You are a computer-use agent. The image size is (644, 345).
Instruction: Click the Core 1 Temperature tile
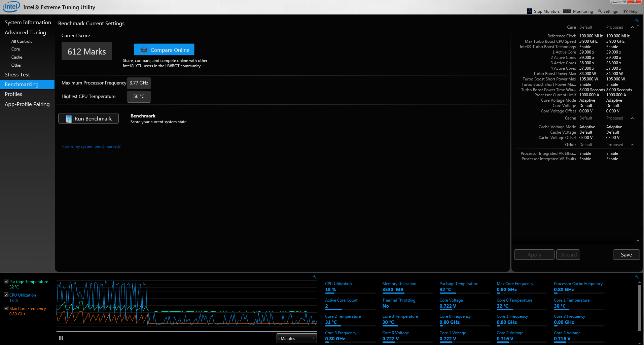coord(579,303)
